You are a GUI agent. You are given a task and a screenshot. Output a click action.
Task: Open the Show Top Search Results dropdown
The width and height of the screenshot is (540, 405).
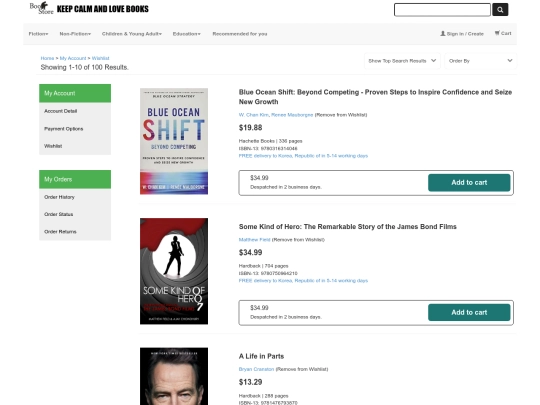tap(402, 61)
